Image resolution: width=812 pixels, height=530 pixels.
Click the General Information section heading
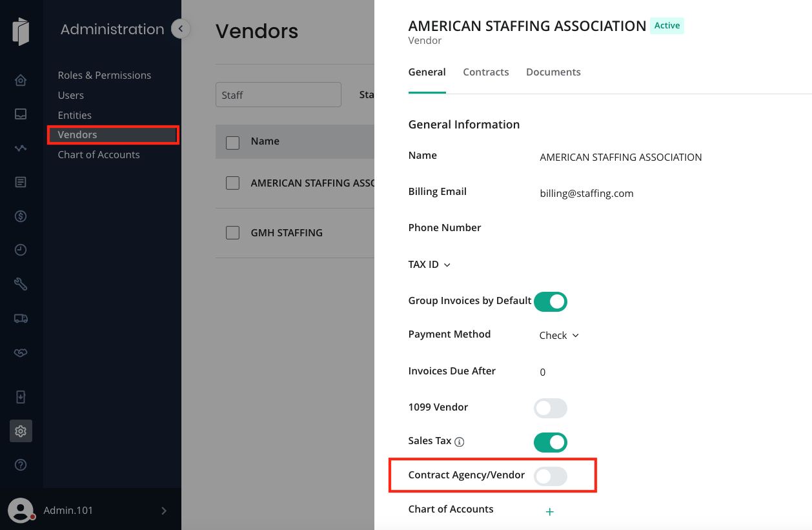[x=464, y=125]
